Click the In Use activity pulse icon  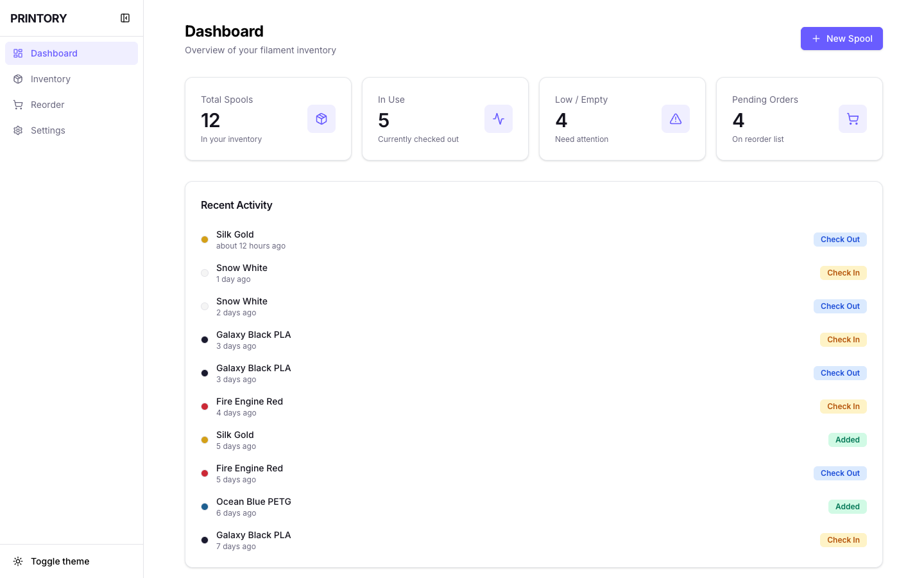499,119
